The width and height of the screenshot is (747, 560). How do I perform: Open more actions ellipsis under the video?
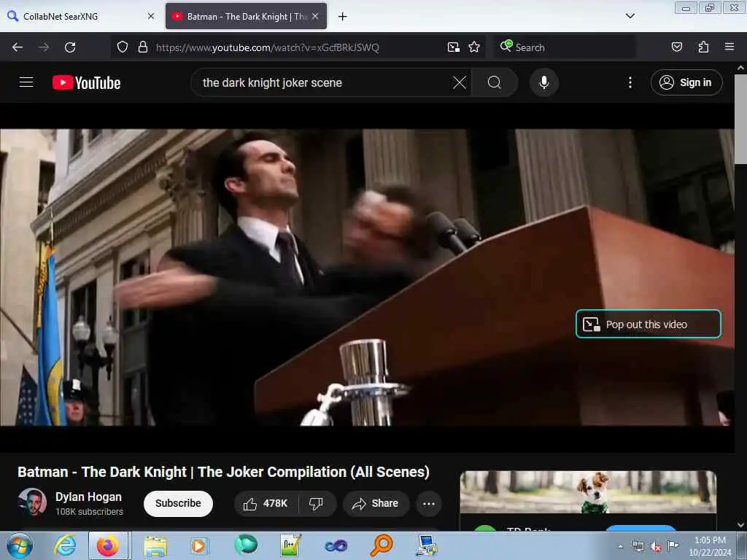429,504
